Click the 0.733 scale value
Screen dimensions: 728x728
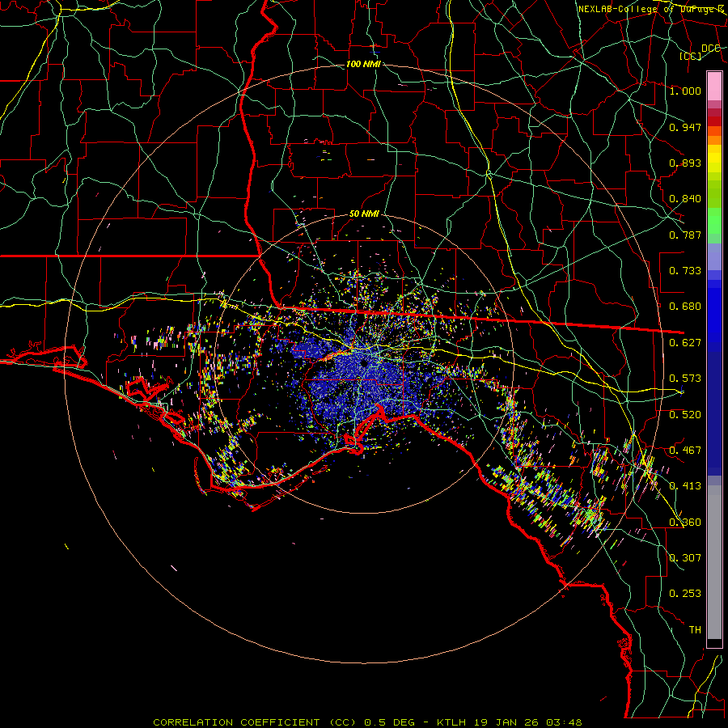point(685,271)
